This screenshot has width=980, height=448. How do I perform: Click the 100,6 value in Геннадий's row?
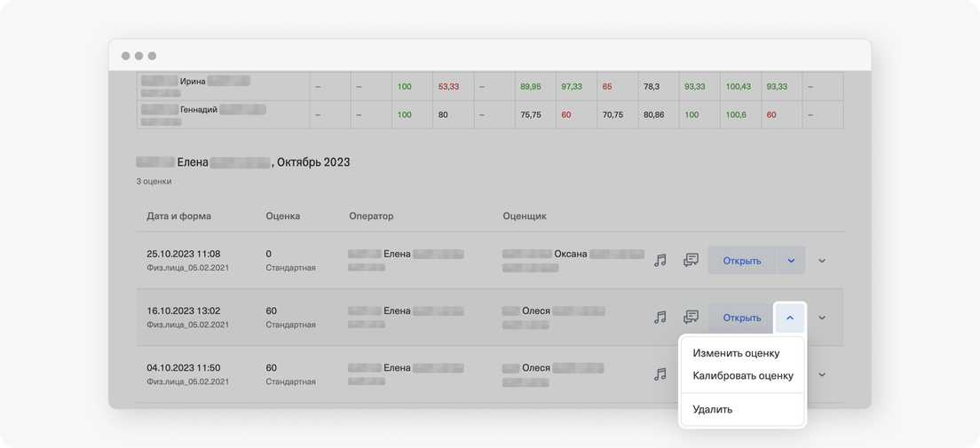tap(736, 115)
